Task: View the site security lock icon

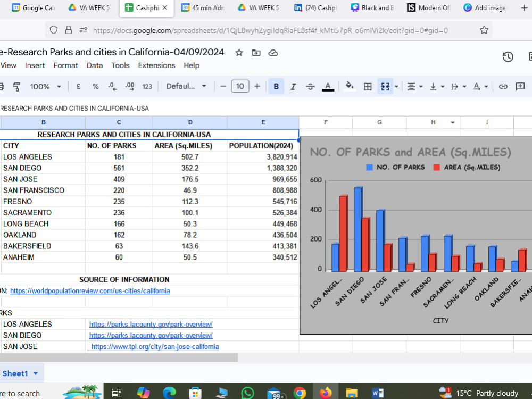Action: 69,30
